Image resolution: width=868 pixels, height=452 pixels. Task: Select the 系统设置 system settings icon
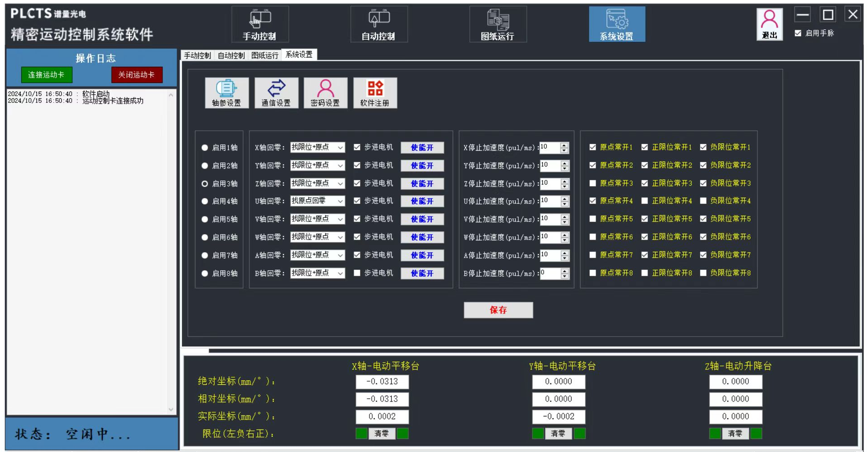point(617,24)
